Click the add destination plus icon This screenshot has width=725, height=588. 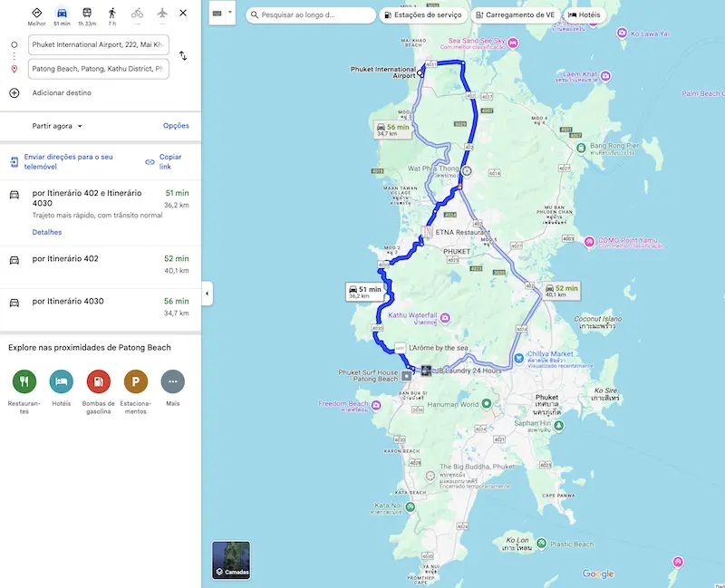click(14, 93)
